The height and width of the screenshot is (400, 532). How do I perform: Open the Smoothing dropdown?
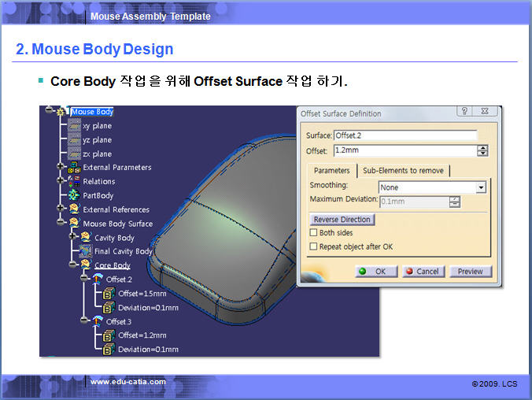coord(481,187)
